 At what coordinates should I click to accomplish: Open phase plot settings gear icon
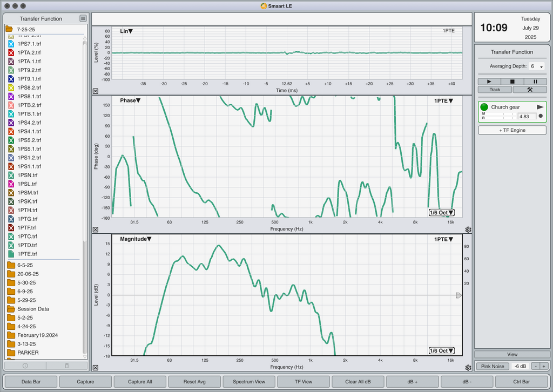tap(468, 229)
